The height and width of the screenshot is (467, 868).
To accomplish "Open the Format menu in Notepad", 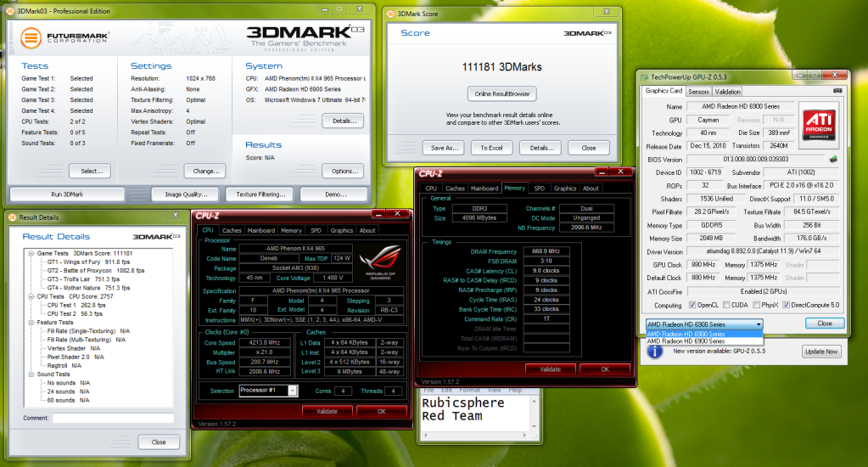I will 470,390.
